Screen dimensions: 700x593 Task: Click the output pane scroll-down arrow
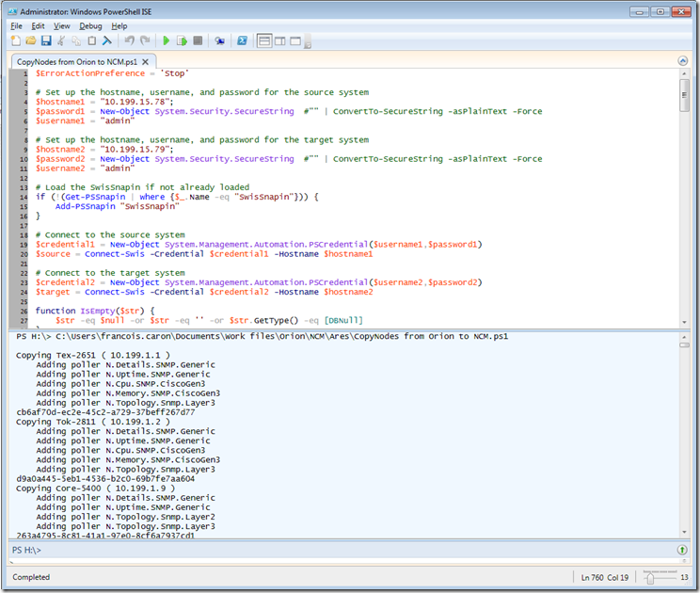tap(684, 532)
